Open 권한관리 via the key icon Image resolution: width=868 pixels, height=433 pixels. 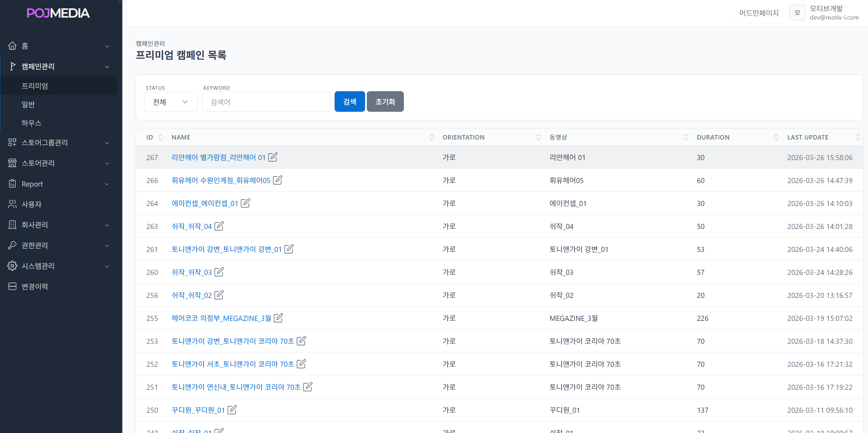[12, 245]
